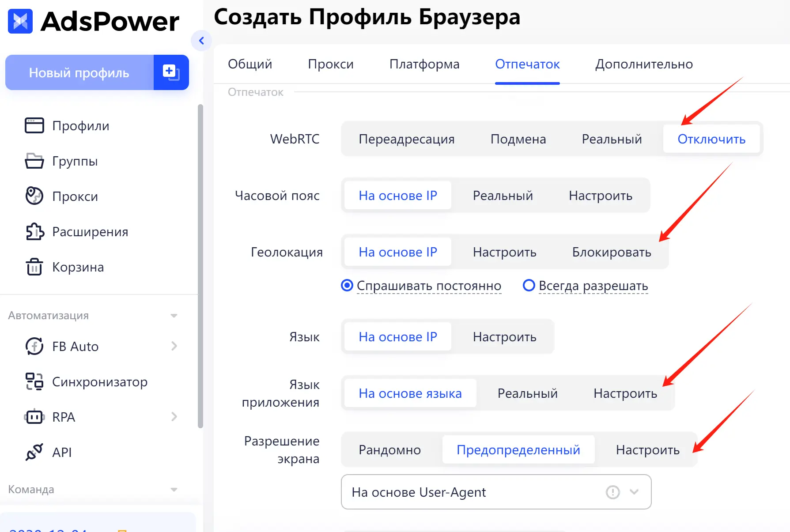The image size is (790, 532).
Task: Open the На основе User-Agent dropdown
Action: 496,492
